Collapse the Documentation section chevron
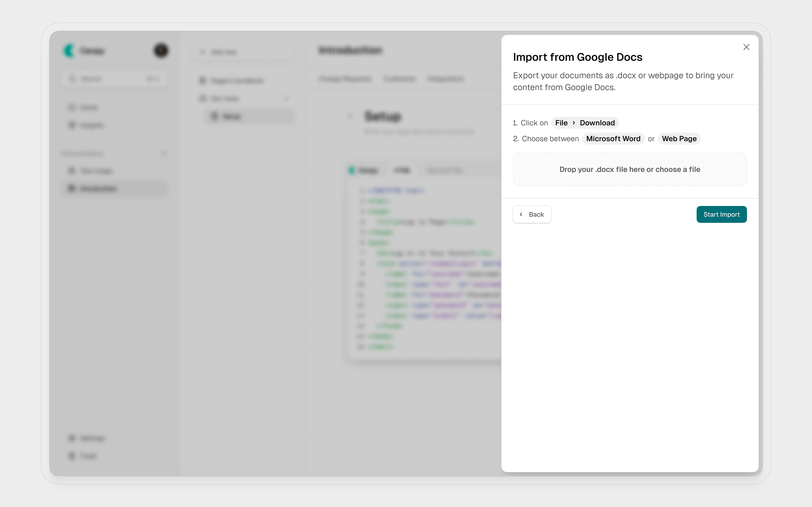 click(164, 153)
